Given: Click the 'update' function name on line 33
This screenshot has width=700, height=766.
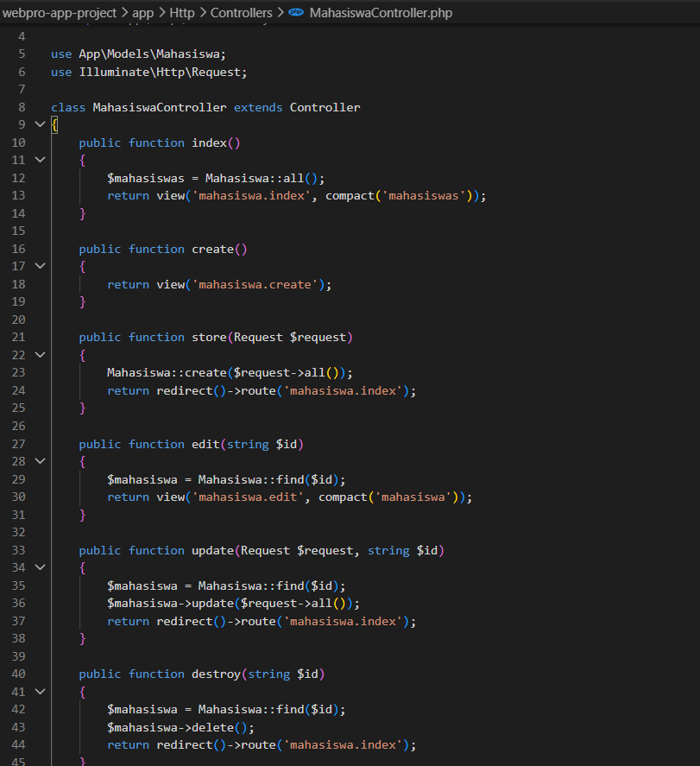Looking at the screenshot, I should [212, 551].
